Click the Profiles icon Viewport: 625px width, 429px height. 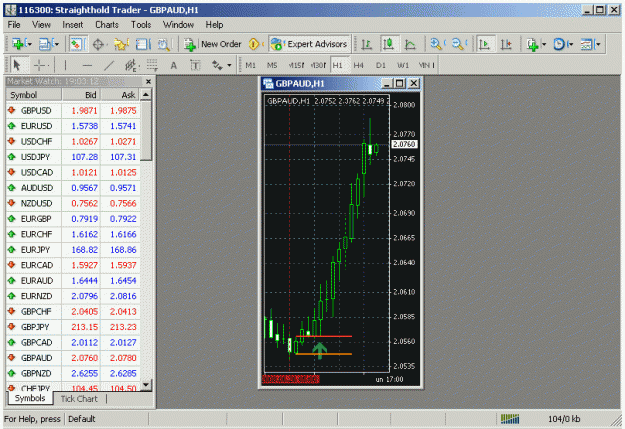pos(45,44)
